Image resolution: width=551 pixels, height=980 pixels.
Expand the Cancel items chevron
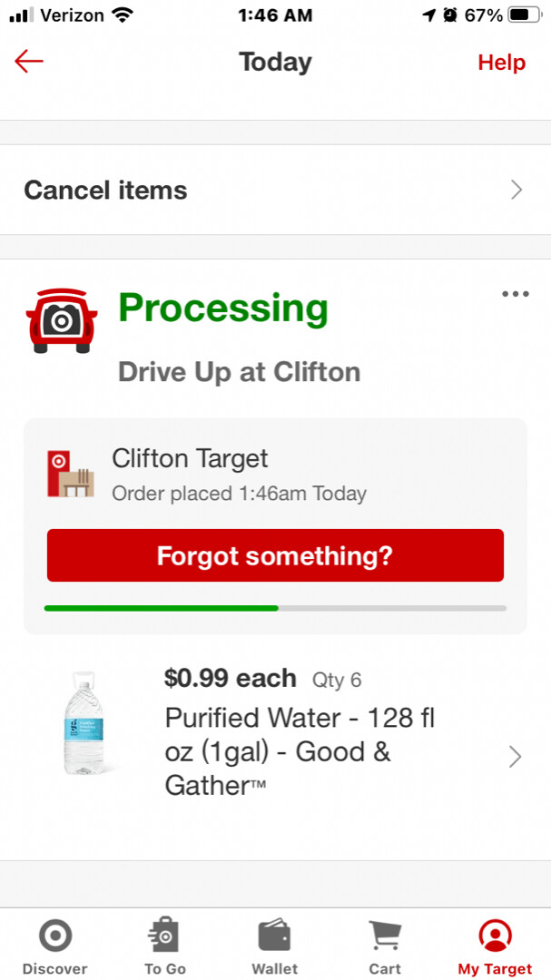[517, 190]
